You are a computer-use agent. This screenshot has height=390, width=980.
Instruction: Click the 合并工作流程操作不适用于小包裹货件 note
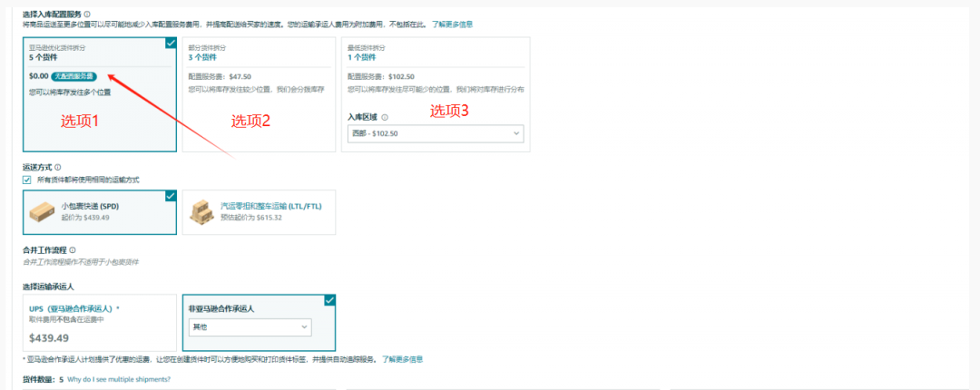[x=81, y=262]
